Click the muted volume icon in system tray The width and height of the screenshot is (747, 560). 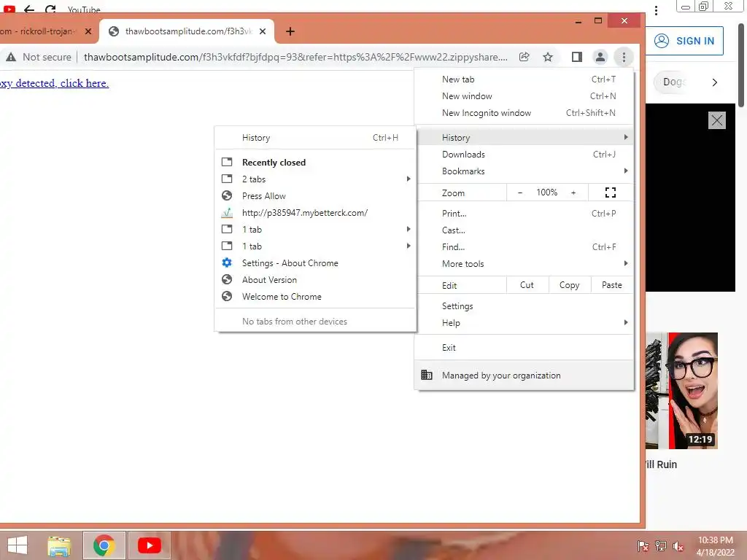pos(678,546)
